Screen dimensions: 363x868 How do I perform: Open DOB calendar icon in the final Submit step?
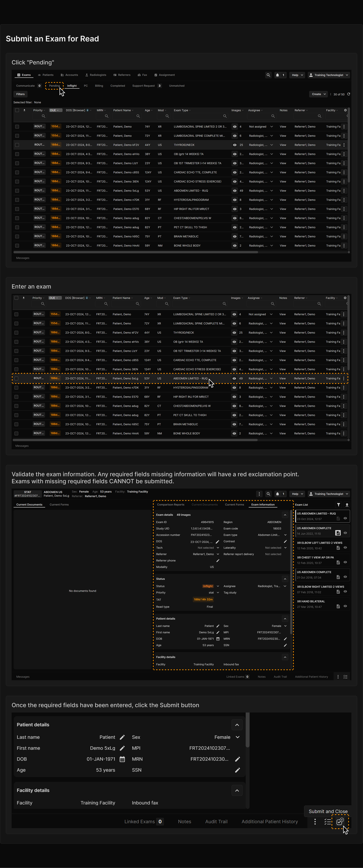click(122, 759)
